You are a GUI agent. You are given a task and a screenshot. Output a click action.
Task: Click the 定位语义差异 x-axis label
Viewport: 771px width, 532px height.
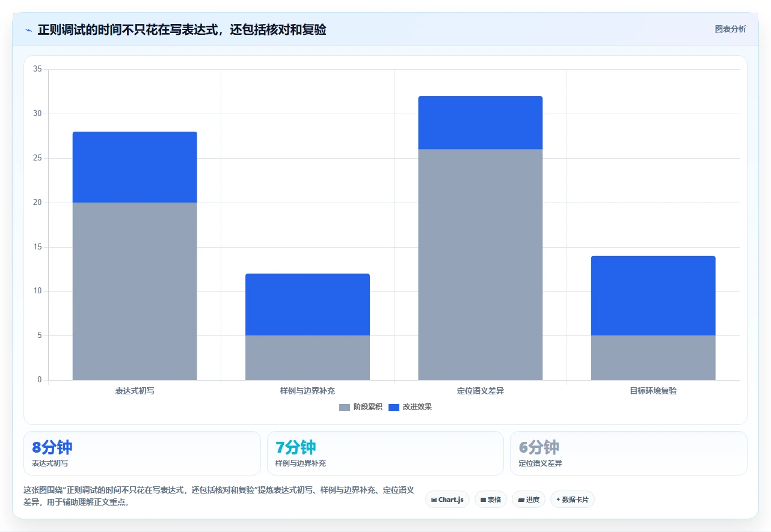(481, 391)
